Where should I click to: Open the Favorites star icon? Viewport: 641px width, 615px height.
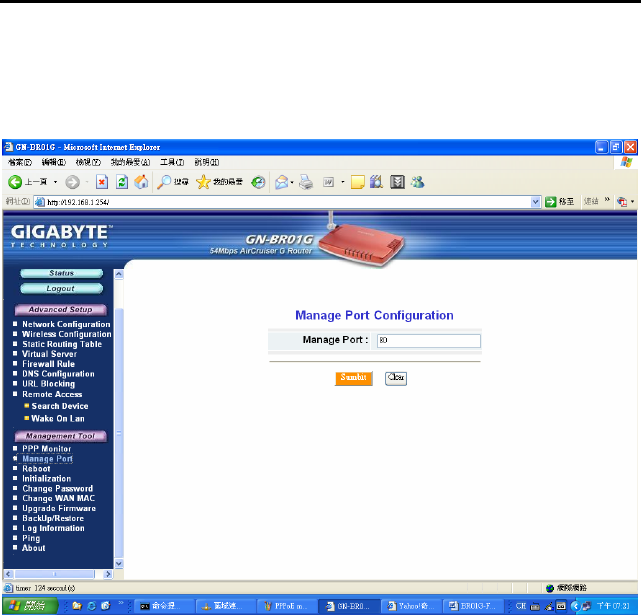203,182
